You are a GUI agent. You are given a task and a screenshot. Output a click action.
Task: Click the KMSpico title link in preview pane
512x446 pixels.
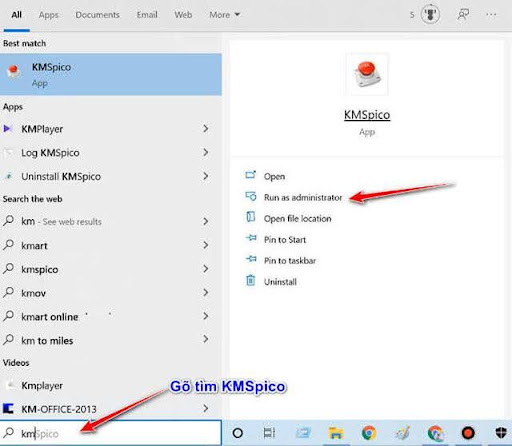pos(367,115)
